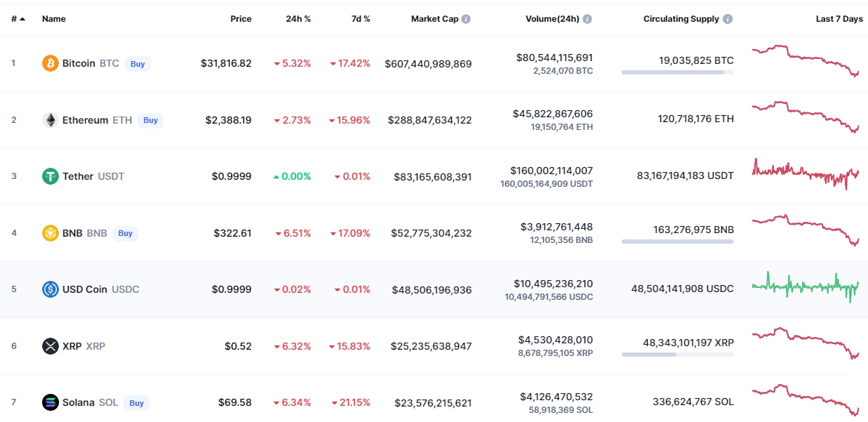Sort table by 7d % column
The height and width of the screenshot is (422, 868).
(361, 19)
